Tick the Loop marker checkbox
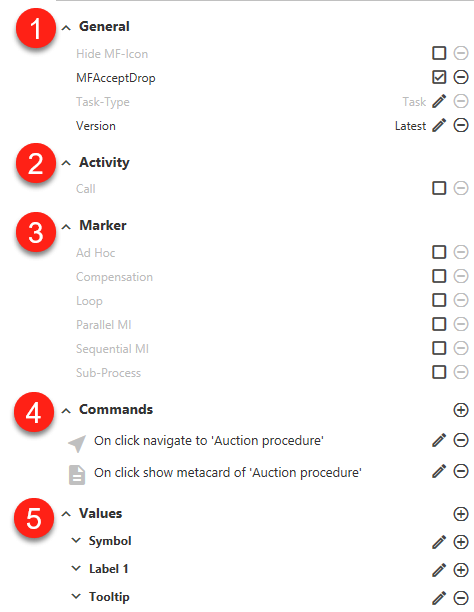 (439, 300)
